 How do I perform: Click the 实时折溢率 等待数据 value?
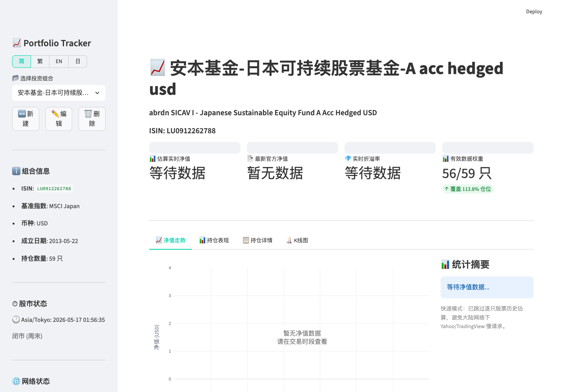tap(373, 173)
